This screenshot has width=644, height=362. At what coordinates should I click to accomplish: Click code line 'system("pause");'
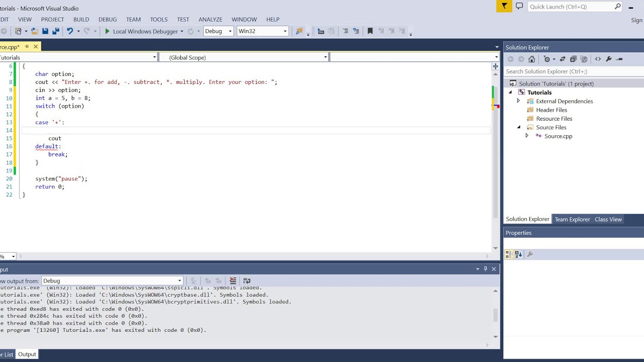pyautogui.click(x=61, y=178)
